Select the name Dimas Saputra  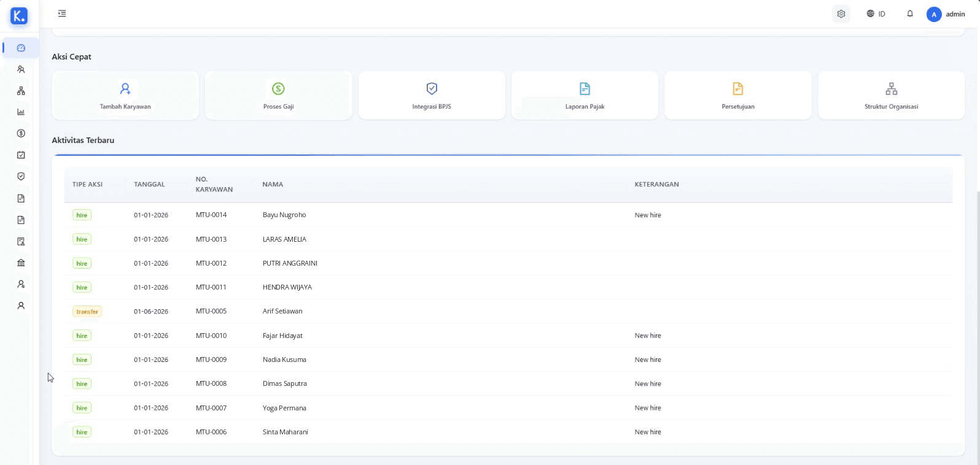(x=285, y=383)
